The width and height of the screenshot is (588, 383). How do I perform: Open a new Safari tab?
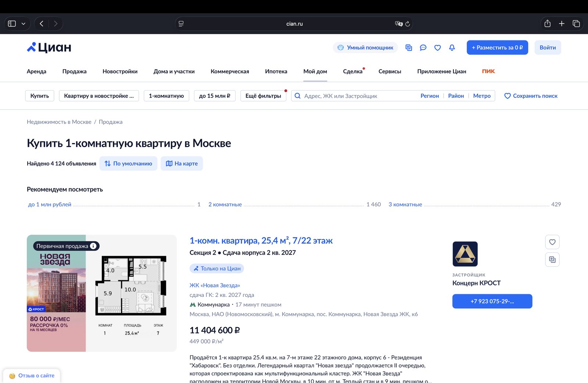coord(562,24)
